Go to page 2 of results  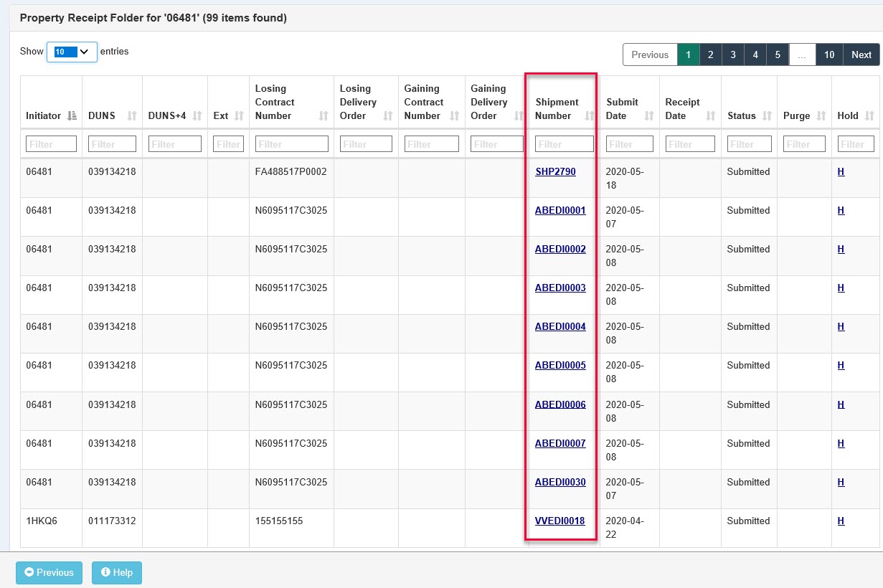[710, 54]
